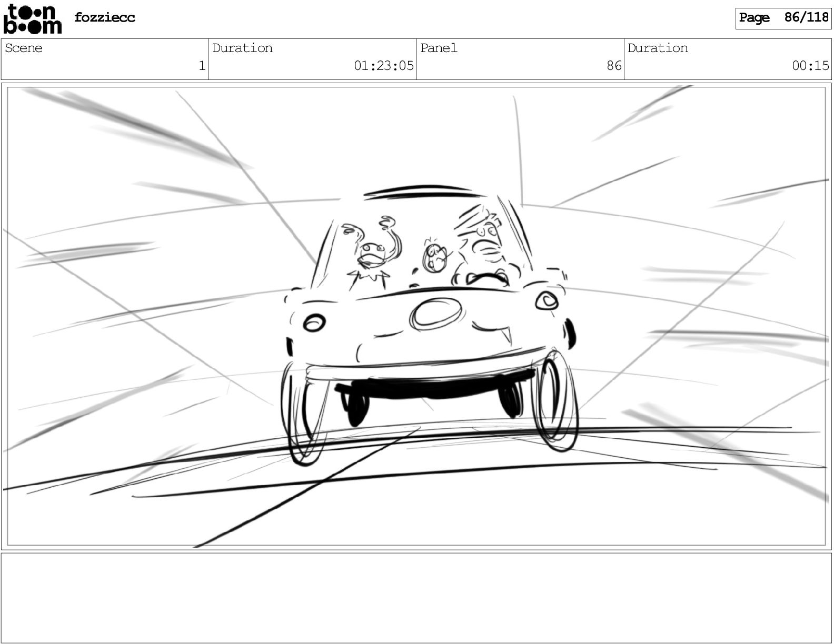Image resolution: width=834 pixels, height=644 pixels.
Task: Click the scene duration '01:23:05'
Action: tap(384, 66)
